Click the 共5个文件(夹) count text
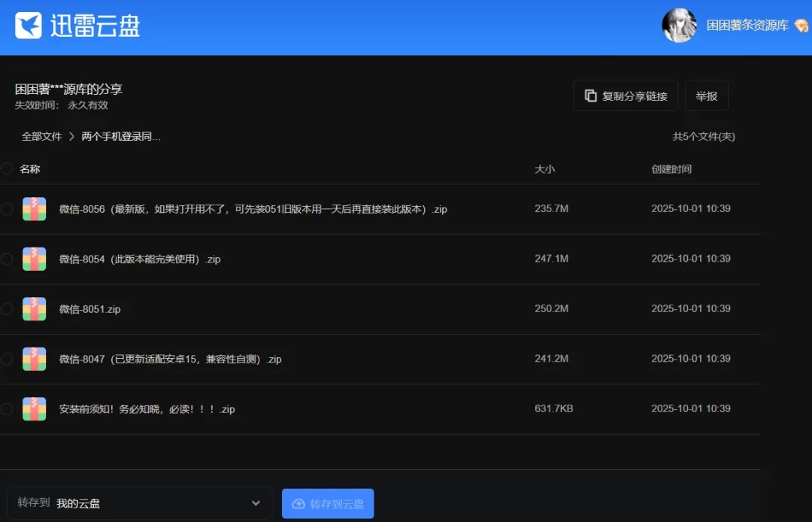This screenshot has height=522, width=812. [x=704, y=137]
